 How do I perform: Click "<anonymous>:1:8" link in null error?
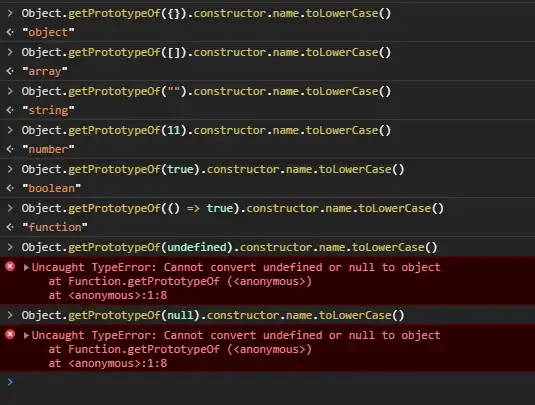point(118,363)
